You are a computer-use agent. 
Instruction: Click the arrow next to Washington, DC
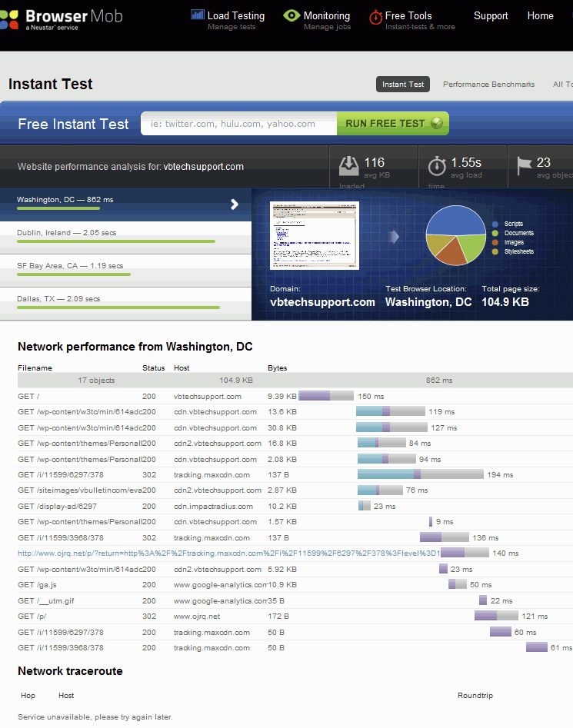tap(235, 204)
